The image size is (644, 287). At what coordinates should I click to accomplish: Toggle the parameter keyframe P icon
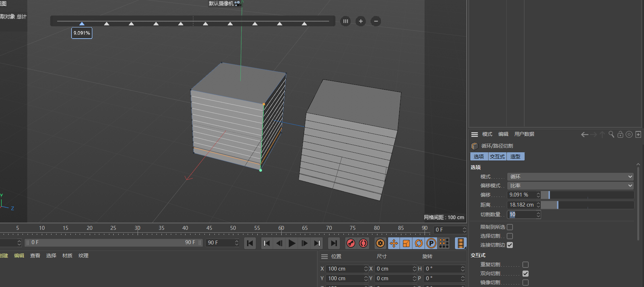(431, 243)
